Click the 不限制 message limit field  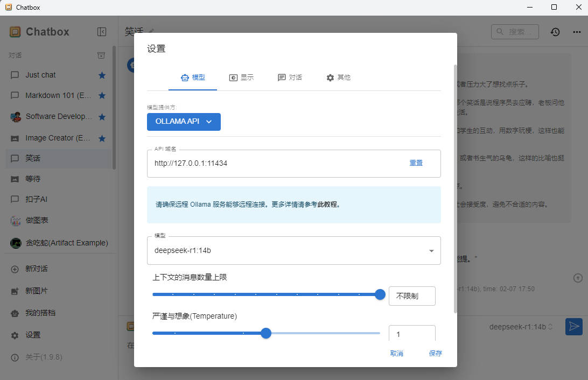pyautogui.click(x=412, y=296)
